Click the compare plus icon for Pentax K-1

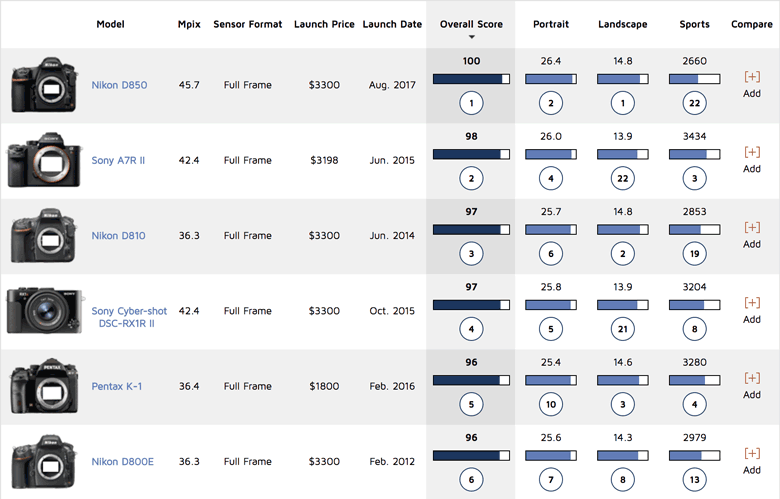coord(752,378)
